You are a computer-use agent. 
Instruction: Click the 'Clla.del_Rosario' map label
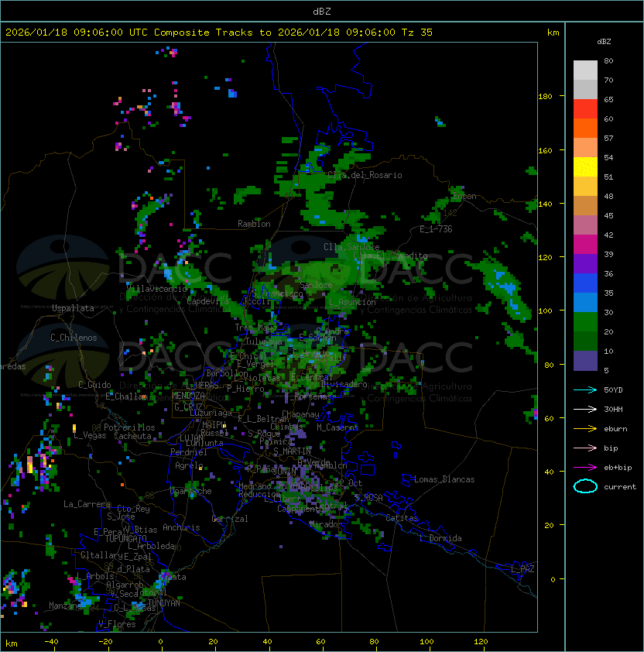(x=365, y=175)
